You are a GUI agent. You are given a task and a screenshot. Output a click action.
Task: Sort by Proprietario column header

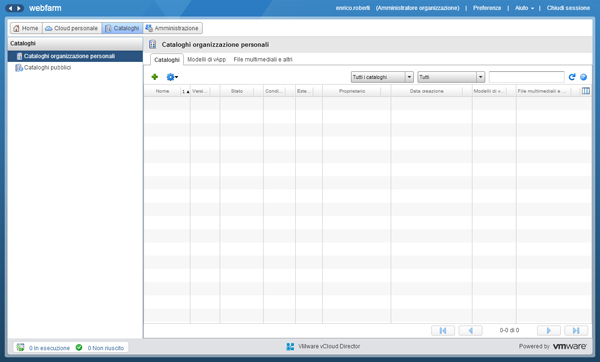click(352, 91)
